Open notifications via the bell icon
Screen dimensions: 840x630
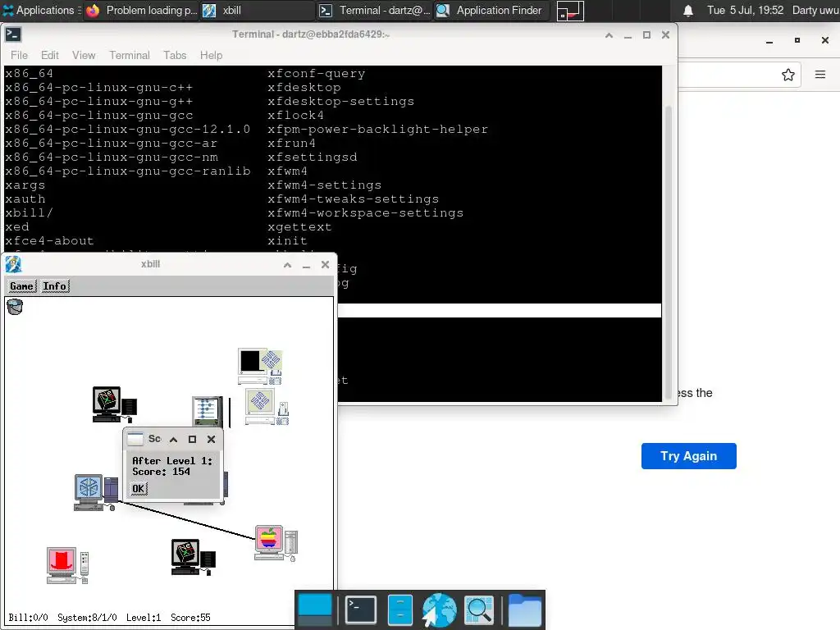(688, 11)
